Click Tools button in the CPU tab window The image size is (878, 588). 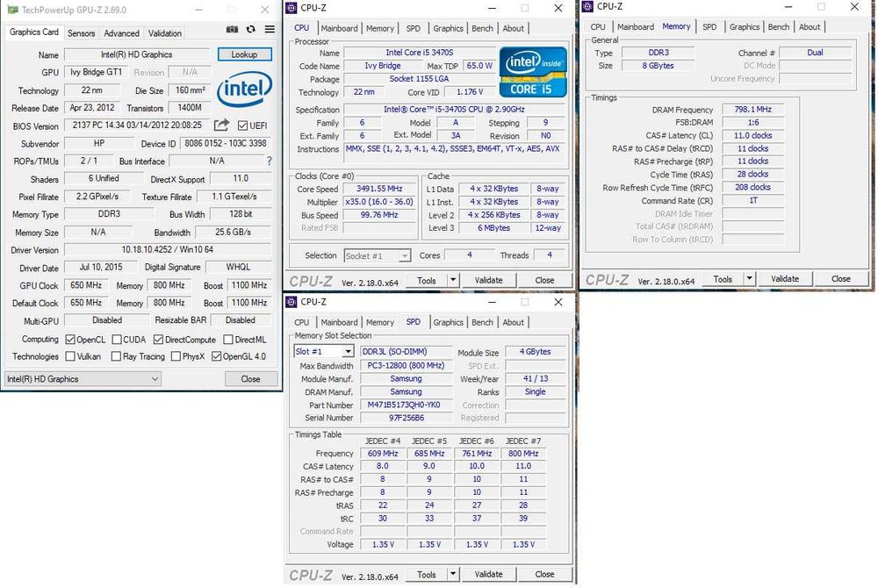[x=426, y=280]
